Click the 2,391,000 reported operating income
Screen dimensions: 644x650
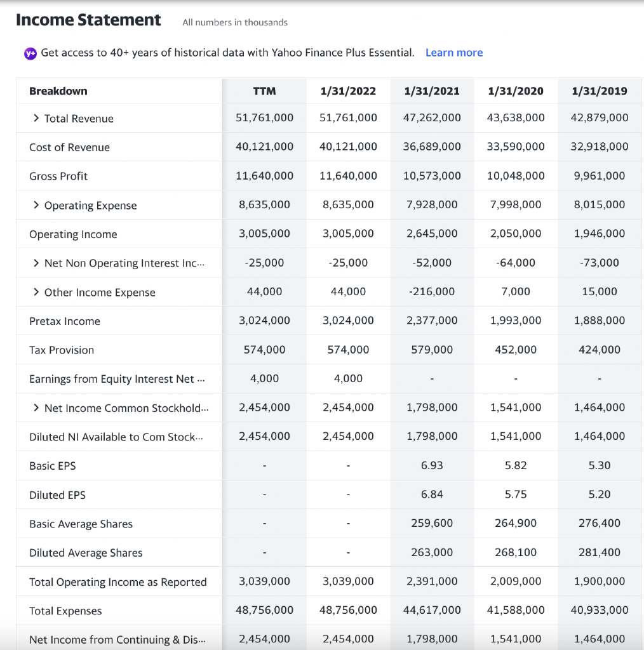(x=432, y=581)
